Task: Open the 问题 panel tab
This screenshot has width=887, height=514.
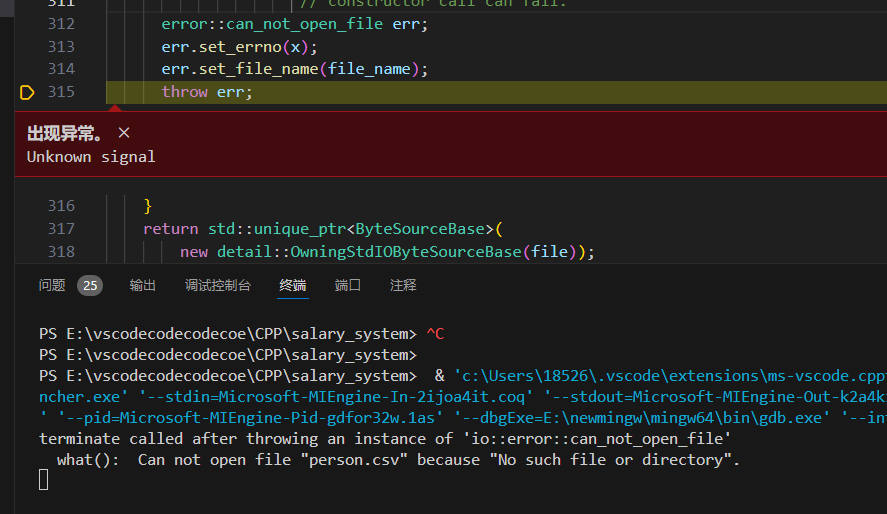Action: [x=52, y=285]
